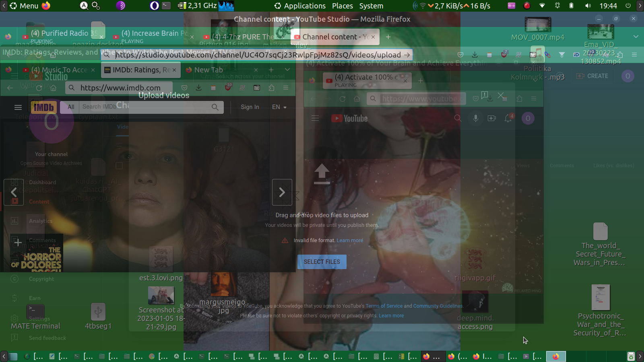Open the 4tbseg1 USB drive desktop icon

pyautogui.click(x=98, y=317)
